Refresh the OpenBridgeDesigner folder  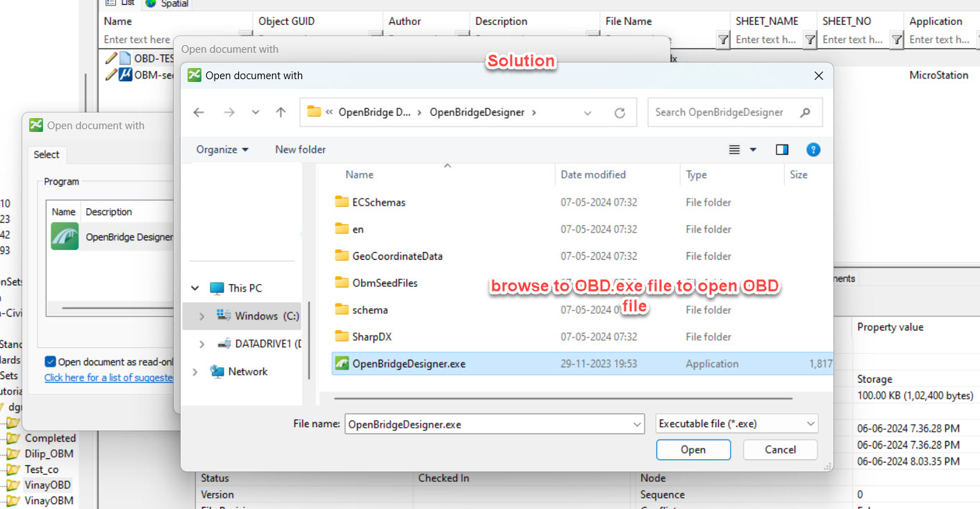620,112
